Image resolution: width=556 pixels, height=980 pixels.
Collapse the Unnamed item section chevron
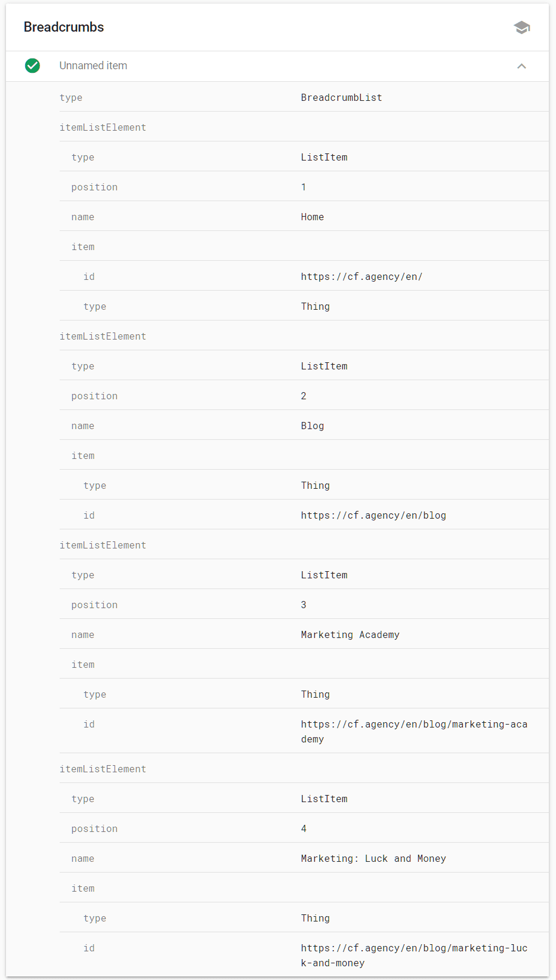coord(522,66)
